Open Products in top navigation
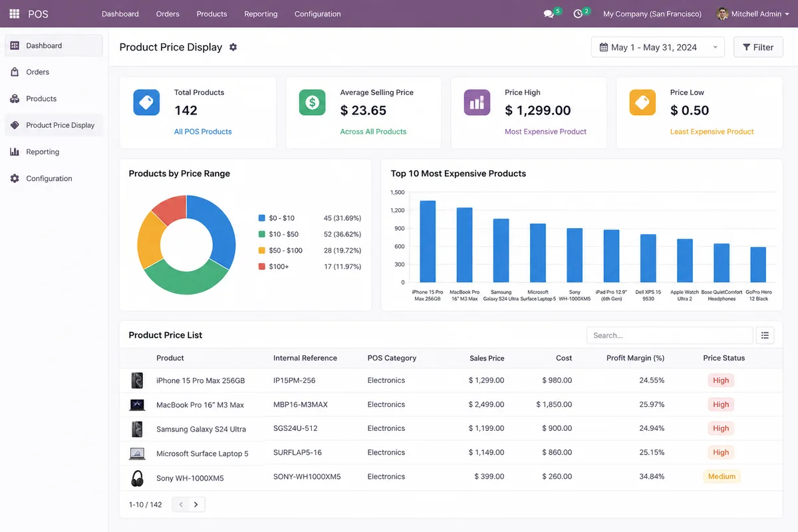Screen dimensions: 798x532 (211, 14)
